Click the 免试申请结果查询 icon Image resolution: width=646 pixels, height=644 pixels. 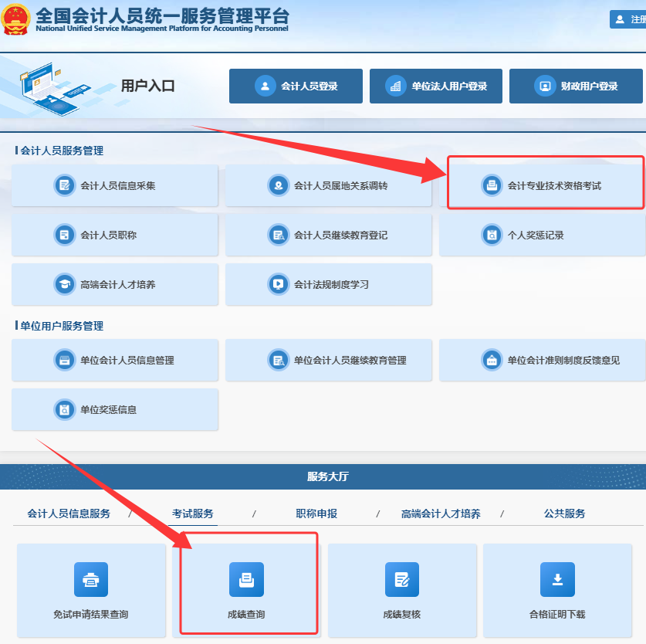point(91,579)
